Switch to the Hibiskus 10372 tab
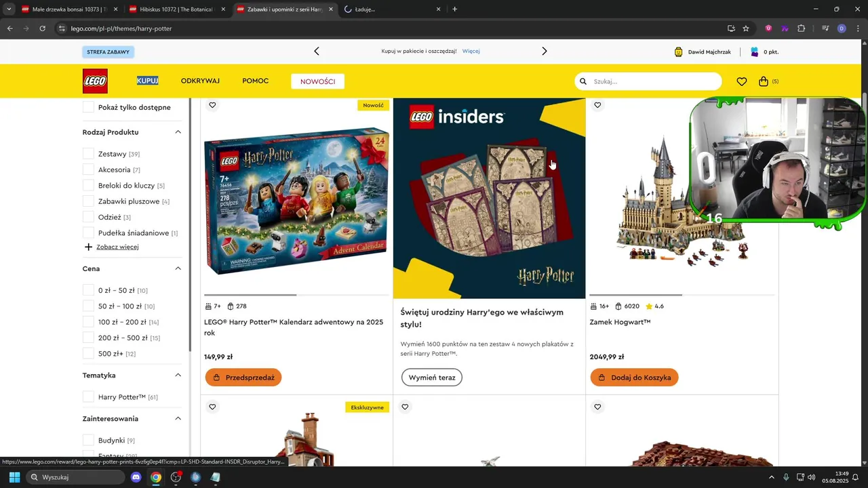The image size is (868, 488). [176, 9]
